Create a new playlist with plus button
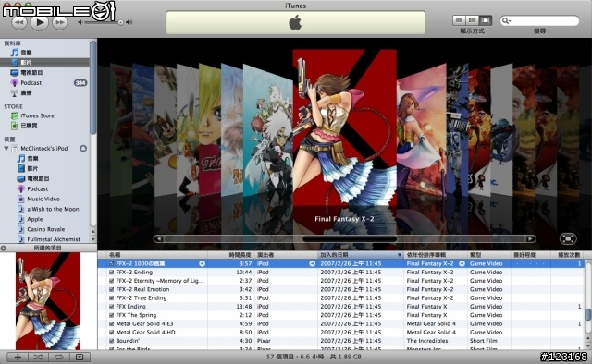Image resolution: width=592 pixels, height=364 pixels. tap(18, 357)
